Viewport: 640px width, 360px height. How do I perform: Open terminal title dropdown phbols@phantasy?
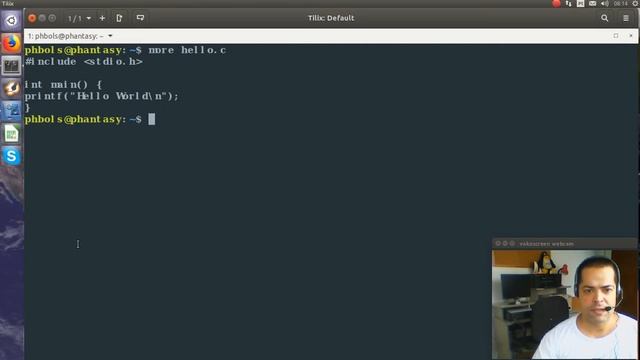pos(70,36)
